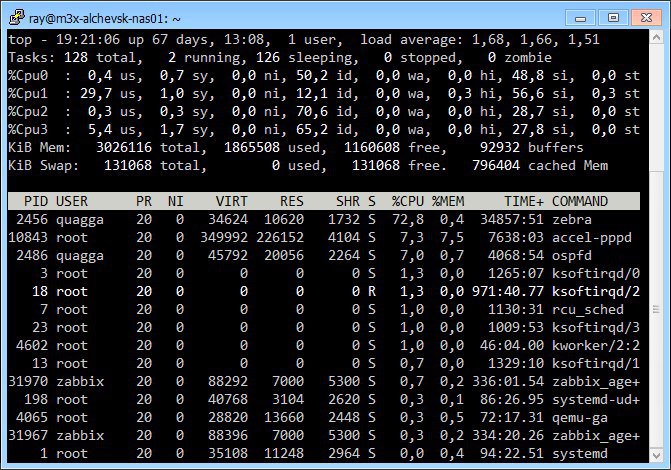Click the SHR column header
Viewport: 671px width, 470px height.
click(x=348, y=201)
